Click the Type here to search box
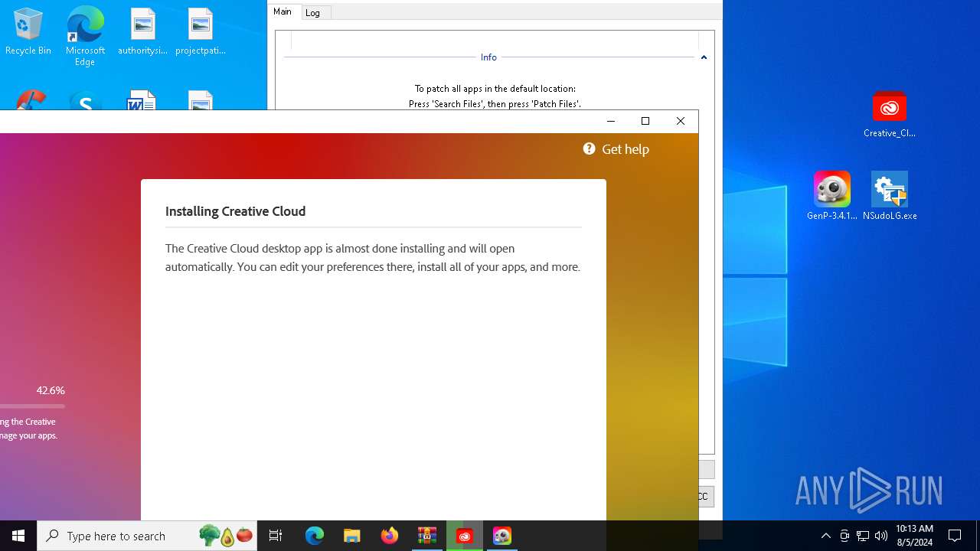This screenshot has height=551, width=980. [x=147, y=536]
